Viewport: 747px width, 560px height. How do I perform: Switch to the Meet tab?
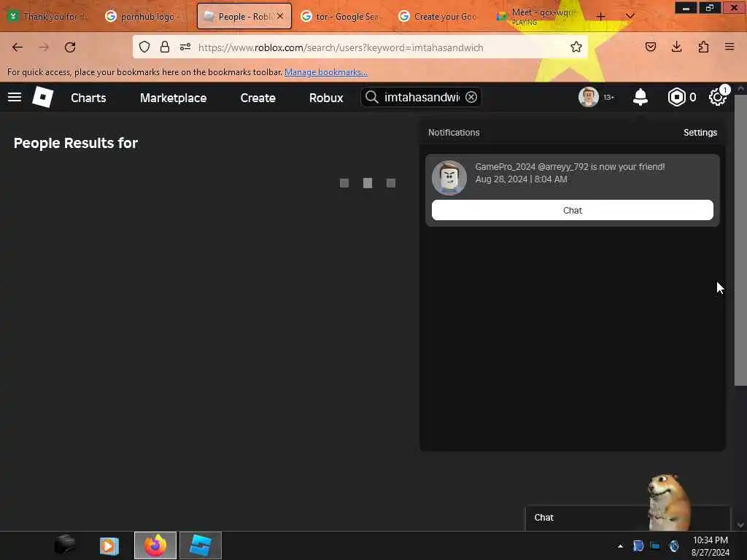click(x=536, y=16)
